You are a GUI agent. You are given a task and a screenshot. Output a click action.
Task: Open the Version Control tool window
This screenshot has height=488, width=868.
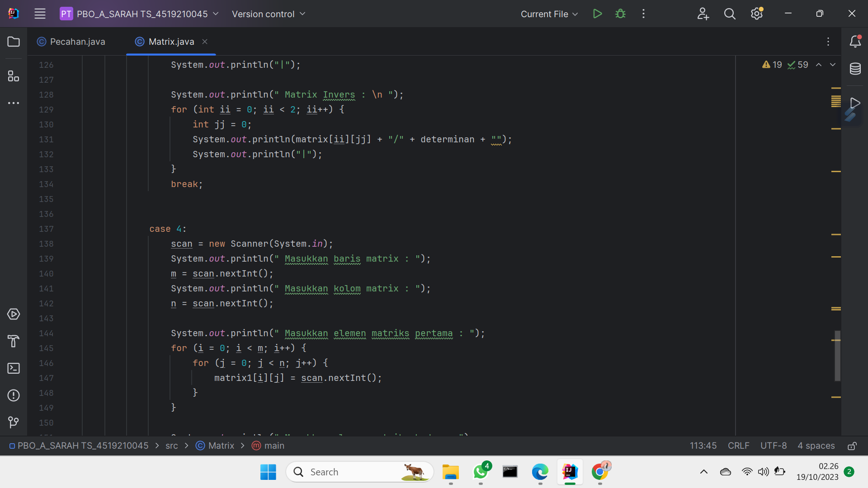(x=14, y=422)
